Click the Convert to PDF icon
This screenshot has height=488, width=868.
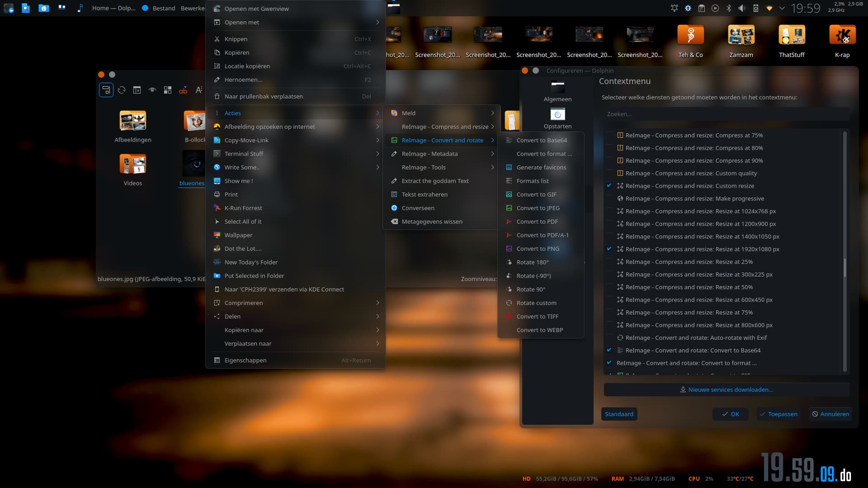coord(509,221)
